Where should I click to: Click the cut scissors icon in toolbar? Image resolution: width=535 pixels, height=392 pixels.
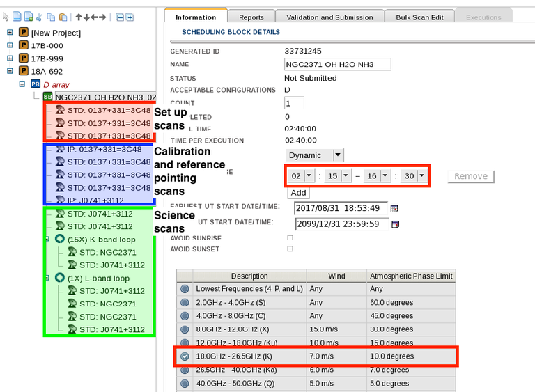tap(39, 17)
